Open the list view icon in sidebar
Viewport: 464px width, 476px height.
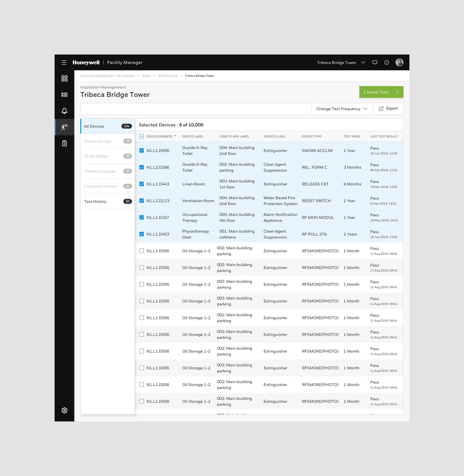(64, 95)
